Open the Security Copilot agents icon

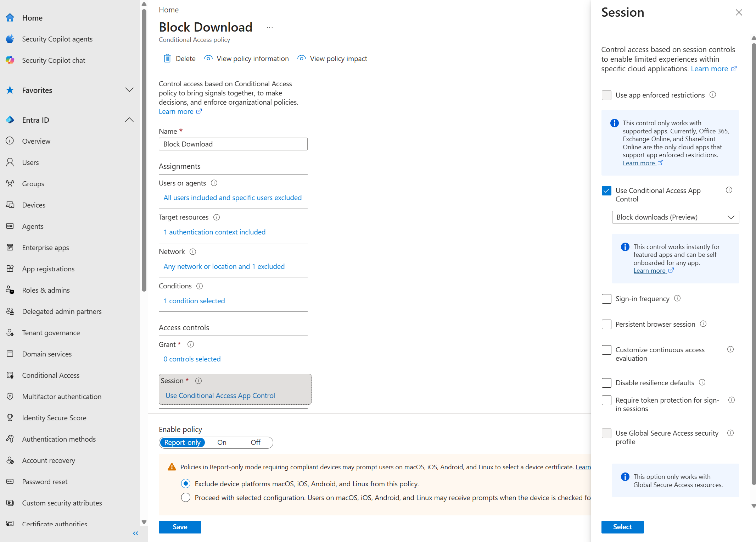pyautogui.click(x=10, y=39)
